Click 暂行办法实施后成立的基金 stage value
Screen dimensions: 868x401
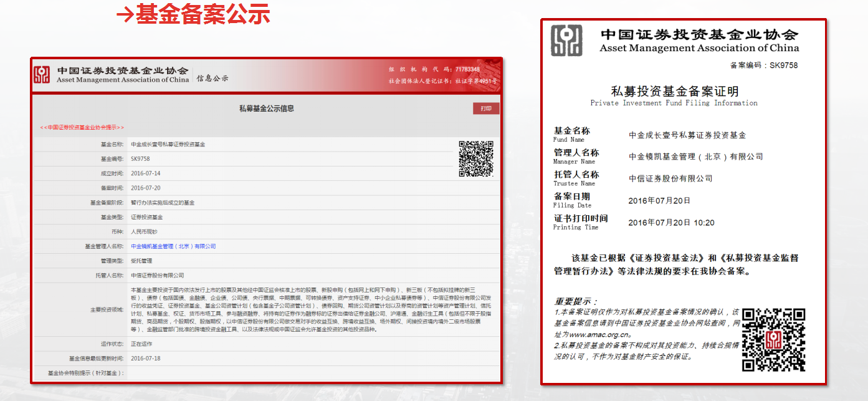[163, 203]
